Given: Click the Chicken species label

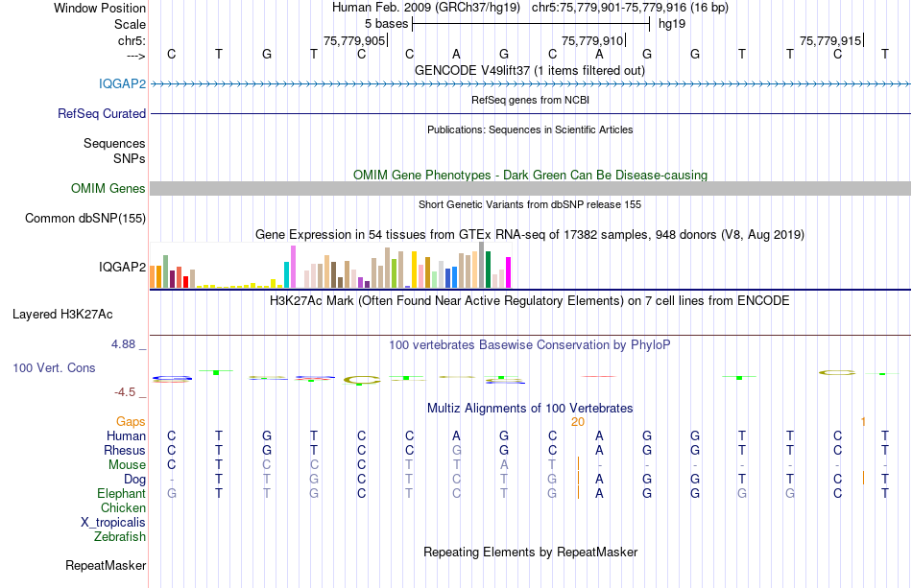Looking at the screenshot, I should click(x=123, y=507).
